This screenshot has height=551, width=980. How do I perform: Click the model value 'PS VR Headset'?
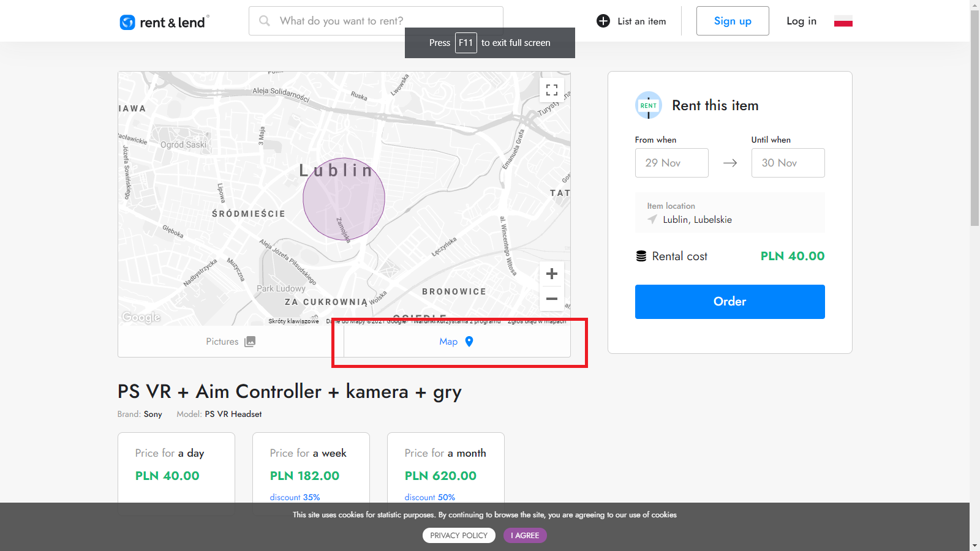pos(233,414)
